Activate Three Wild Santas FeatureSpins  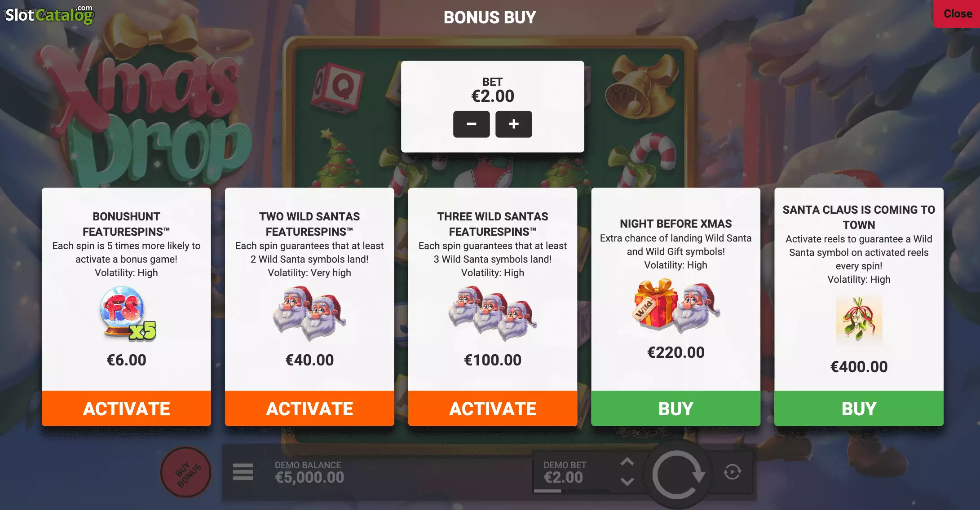493,409
